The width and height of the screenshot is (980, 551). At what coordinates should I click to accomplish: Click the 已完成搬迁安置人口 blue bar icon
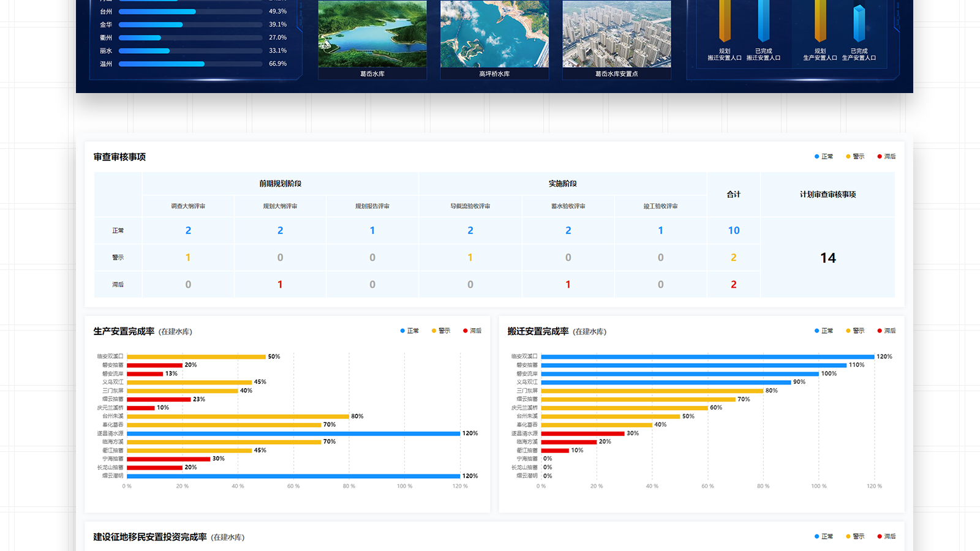pyautogui.click(x=763, y=21)
